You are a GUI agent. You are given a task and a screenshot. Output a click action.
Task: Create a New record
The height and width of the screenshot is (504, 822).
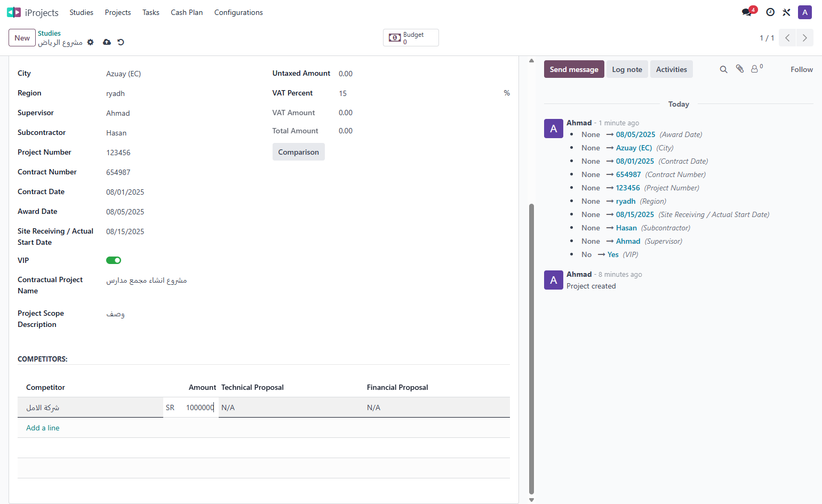[22, 38]
